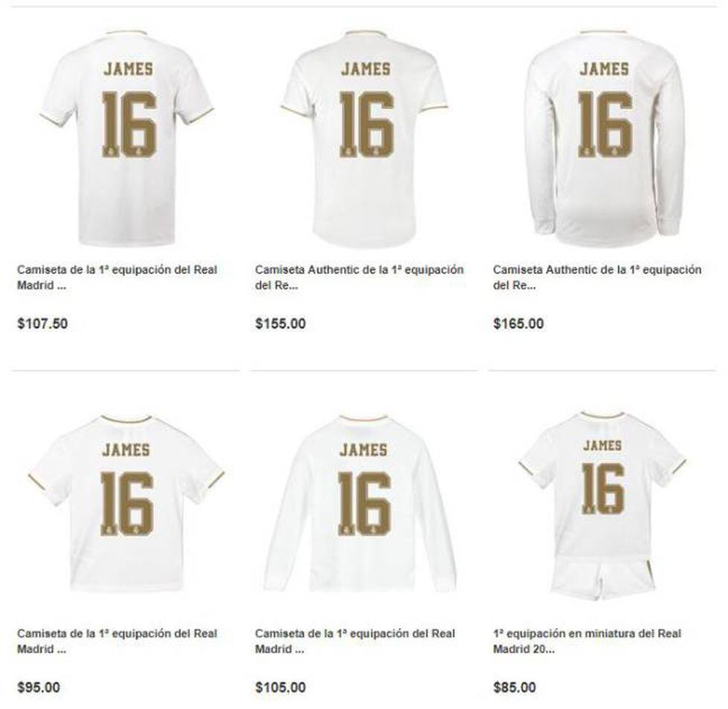Click the shorts on the $85.00 miniature kit
The width and height of the screenshot is (728, 709).
click(603, 580)
